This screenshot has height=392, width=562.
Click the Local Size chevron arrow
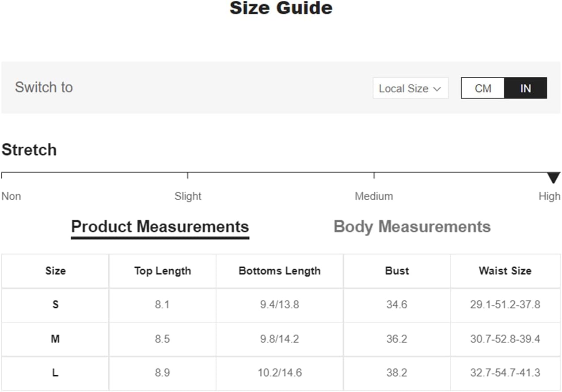(x=437, y=89)
